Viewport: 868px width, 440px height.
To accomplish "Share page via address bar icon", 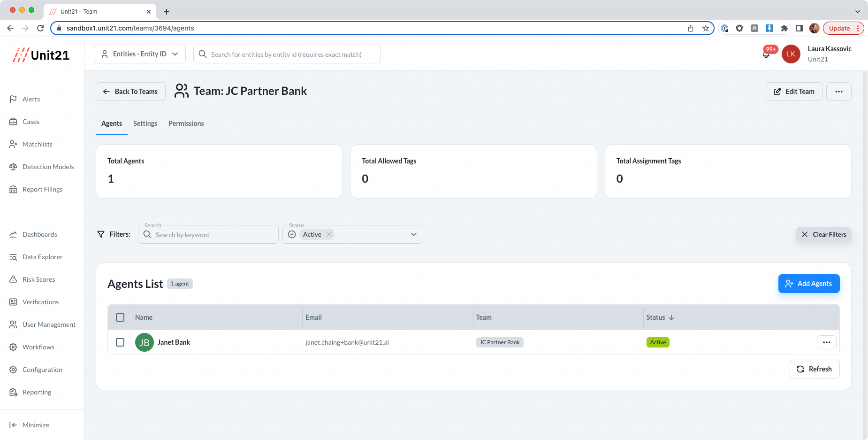I will pyautogui.click(x=691, y=28).
